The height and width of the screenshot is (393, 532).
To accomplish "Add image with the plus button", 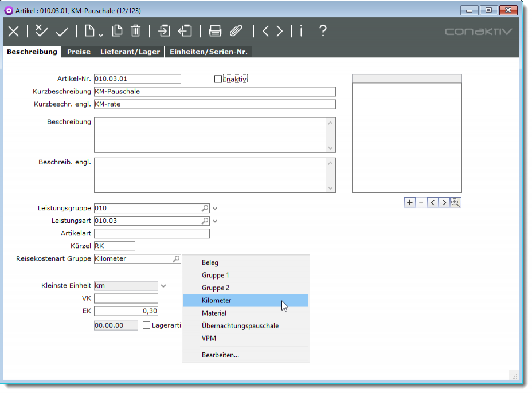I will (x=409, y=202).
